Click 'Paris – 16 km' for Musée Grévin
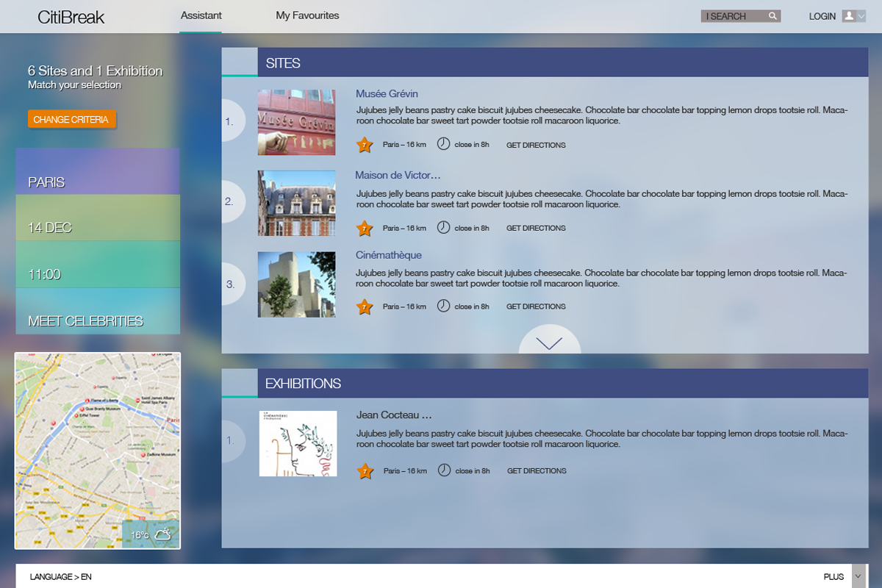 click(x=404, y=145)
